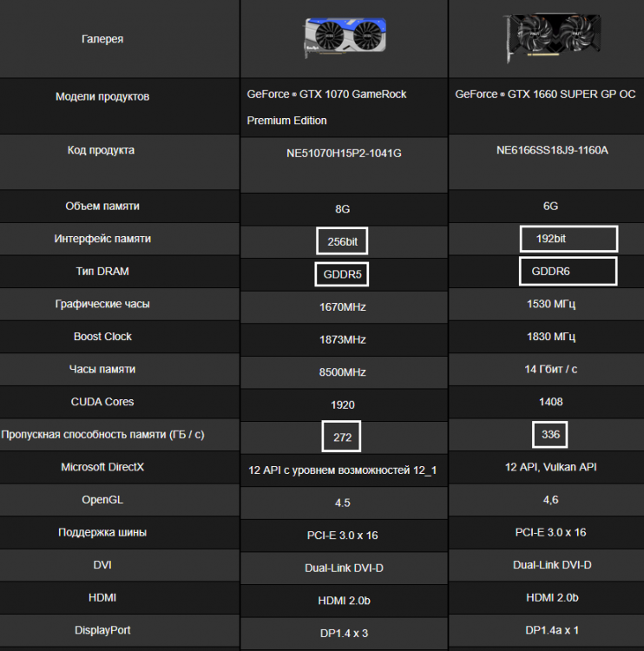This screenshot has height=651, width=644.
Task: Select the 336 memory bandwidth value
Action: pyautogui.click(x=550, y=434)
